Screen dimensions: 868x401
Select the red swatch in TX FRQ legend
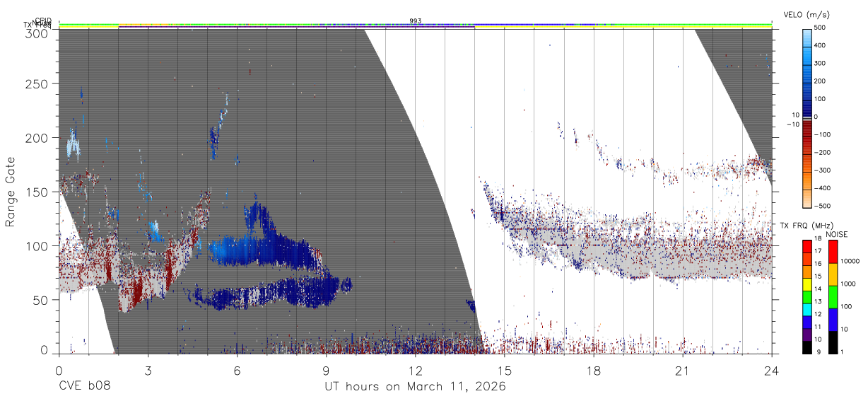coord(807,246)
